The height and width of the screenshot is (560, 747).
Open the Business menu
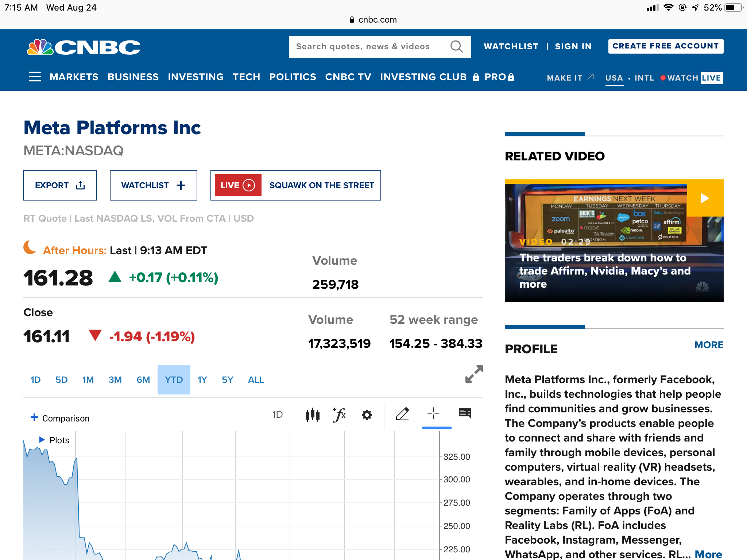133,77
